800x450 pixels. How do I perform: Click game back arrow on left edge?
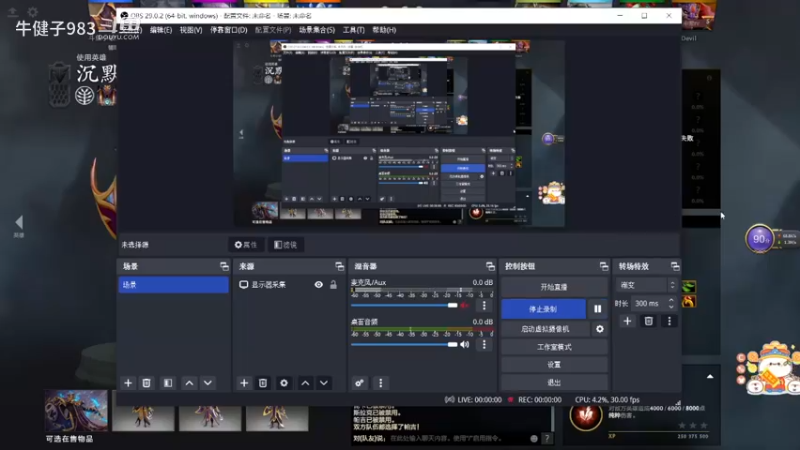tap(19, 222)
